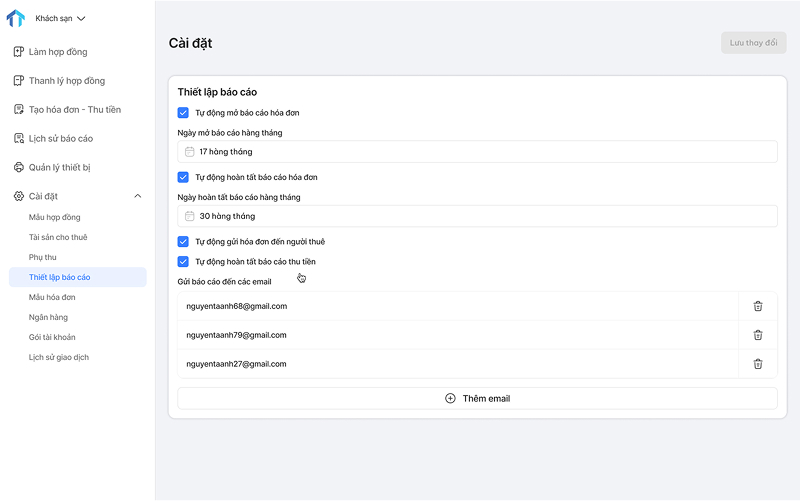Click the Thanh lý hợp đồng icon
The height and width of the screenshot is (501, 800).
[x=19, y=81]
